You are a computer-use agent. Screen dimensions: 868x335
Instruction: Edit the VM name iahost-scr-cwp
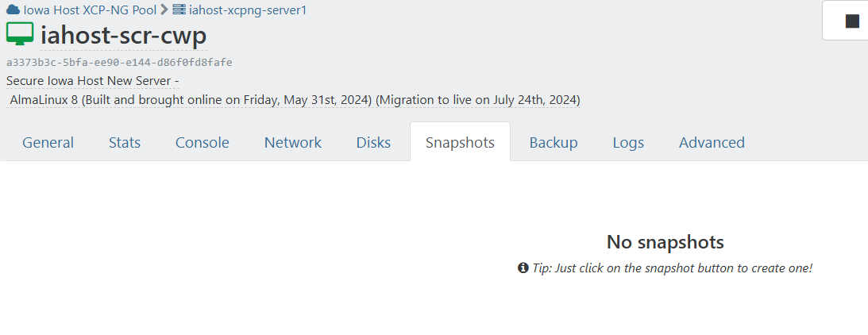(x=123, y=36)
